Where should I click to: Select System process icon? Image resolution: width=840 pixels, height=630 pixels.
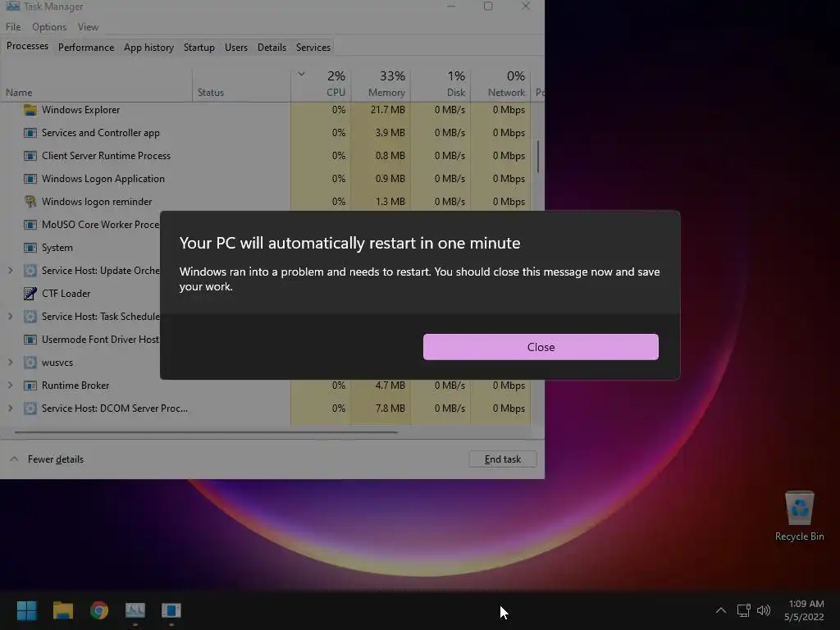pyautogui.click(x=30, y=248)
